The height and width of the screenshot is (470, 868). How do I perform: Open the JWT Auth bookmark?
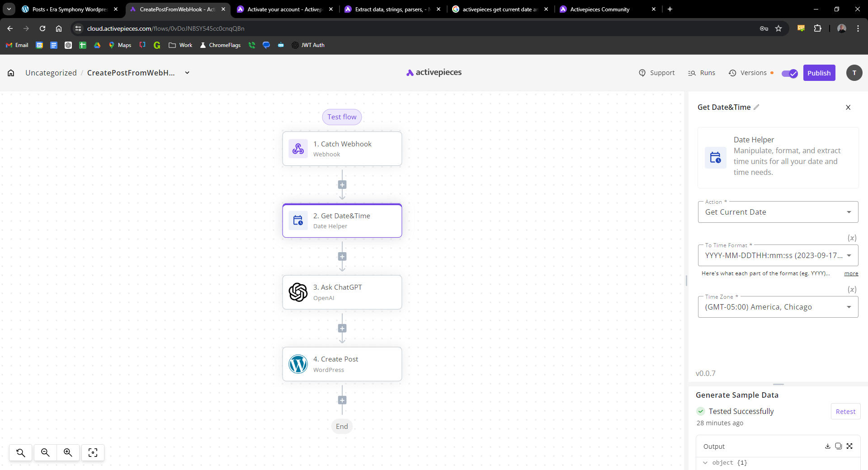pyautogui.click(x=308, y=45)
